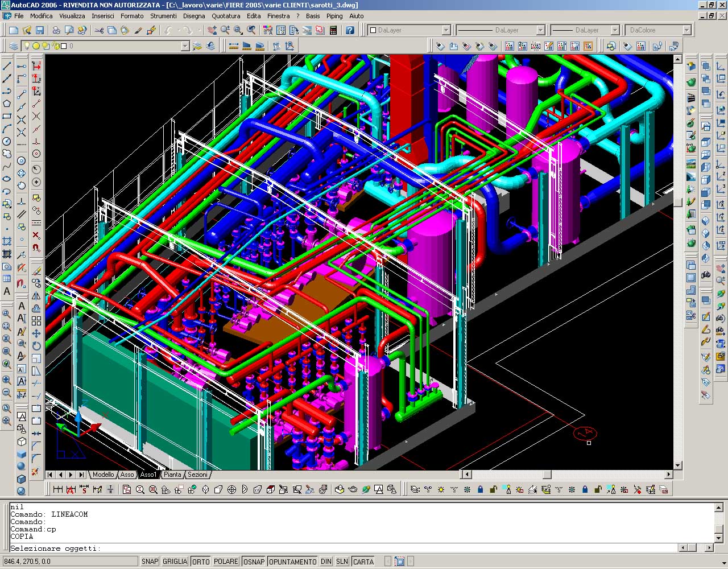Screen dimensions: 728x569
Task: Select the Hatch tool
Action: 7,241
